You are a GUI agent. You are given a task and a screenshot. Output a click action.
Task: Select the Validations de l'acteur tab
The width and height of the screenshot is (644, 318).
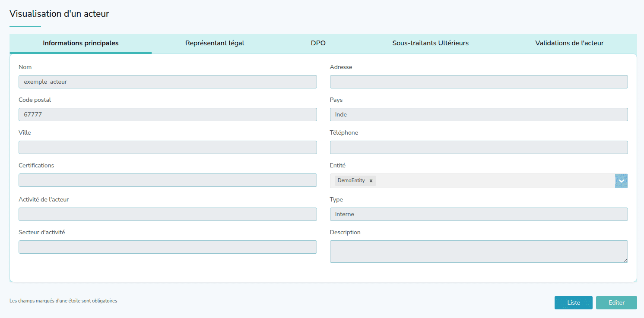point(569,43)
